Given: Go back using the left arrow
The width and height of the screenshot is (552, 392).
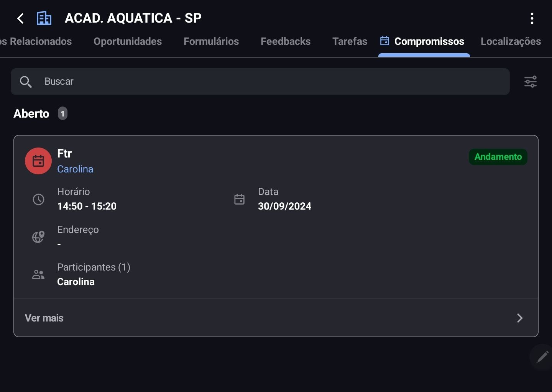Looking at the screenshot, I should coord(20,18).
